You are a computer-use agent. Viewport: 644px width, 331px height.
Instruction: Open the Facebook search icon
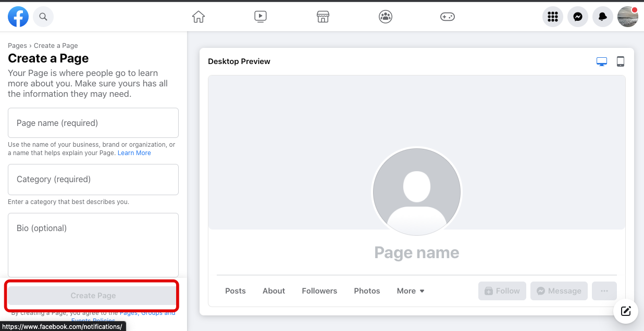pos(43,17)
